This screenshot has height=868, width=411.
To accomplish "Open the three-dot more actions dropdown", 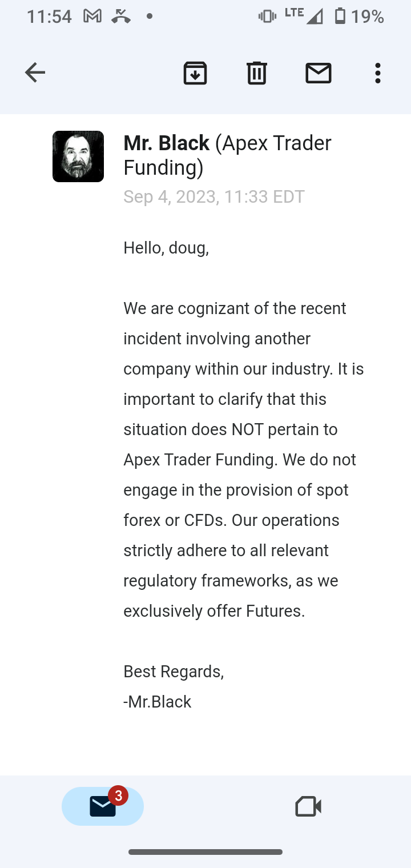I will point(377,73).
